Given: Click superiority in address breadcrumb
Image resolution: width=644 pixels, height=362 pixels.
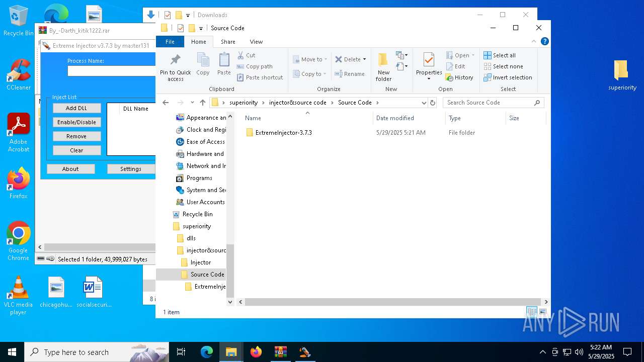Looking at the screenshot, I should pos(244,103).
